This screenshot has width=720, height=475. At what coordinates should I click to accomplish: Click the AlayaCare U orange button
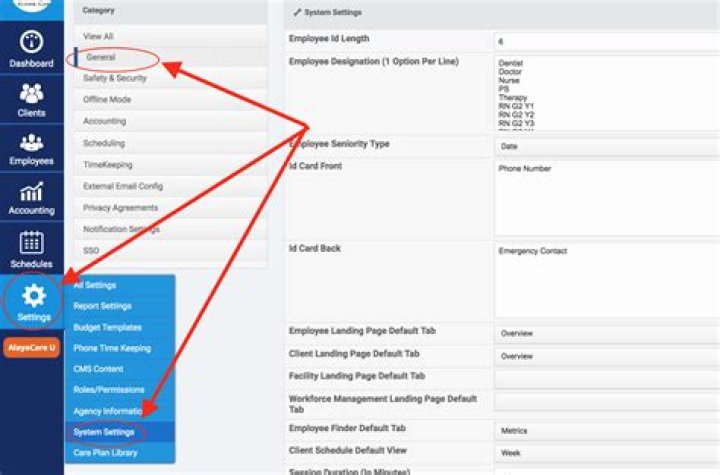point(32,346)
